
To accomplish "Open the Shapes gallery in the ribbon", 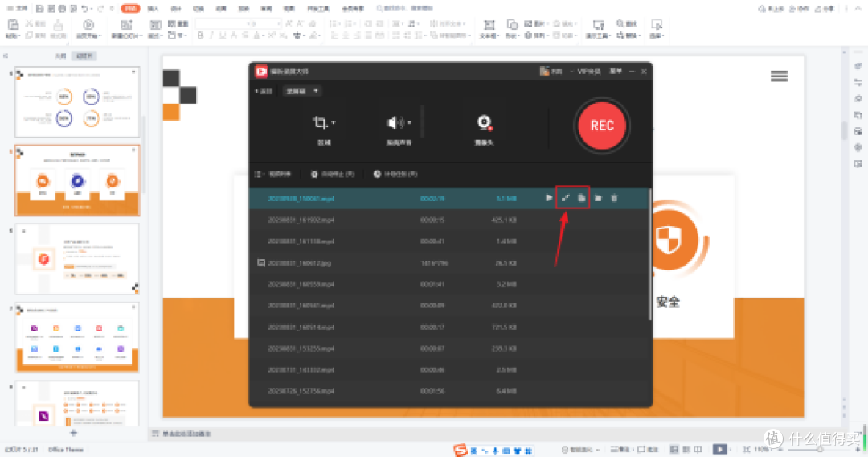I will pos(512,29).
